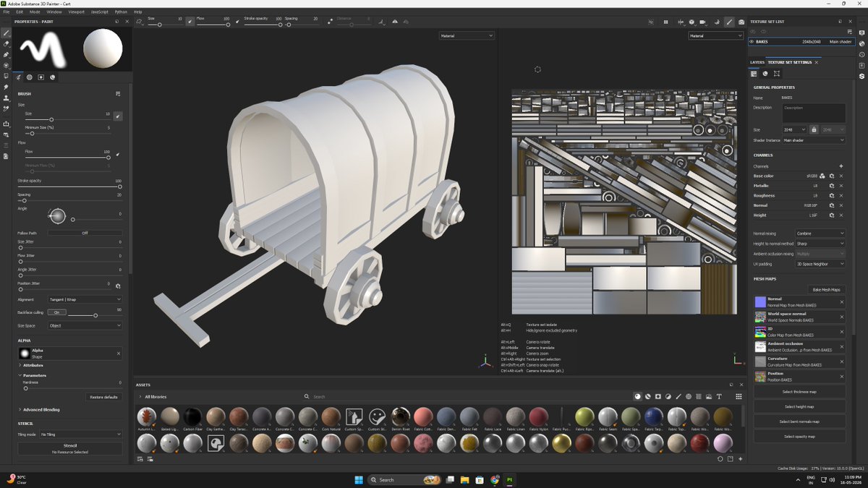Viewport: 868px width, 488px height.
Task: Toggle Backface culling On button
Action: [x=57, y=312]
